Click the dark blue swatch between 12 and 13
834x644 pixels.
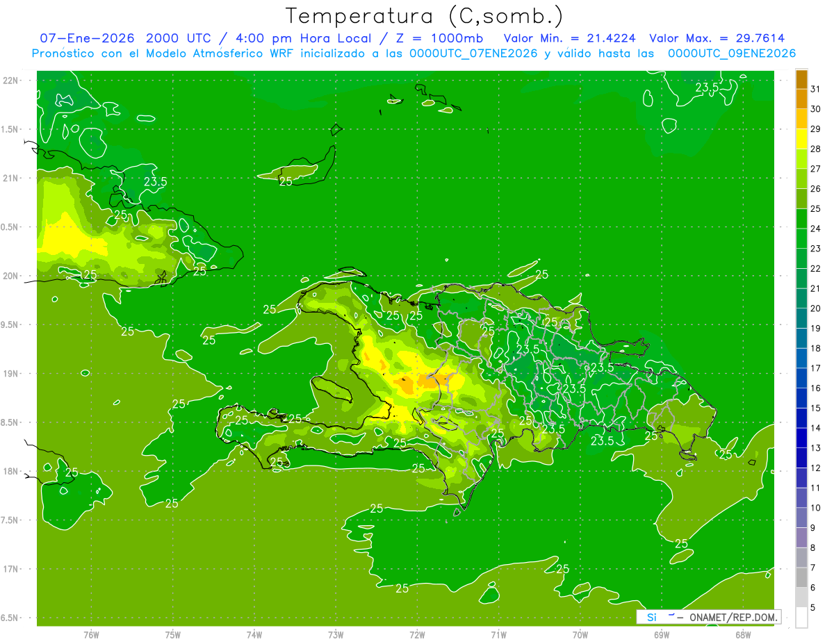[801, 458]
